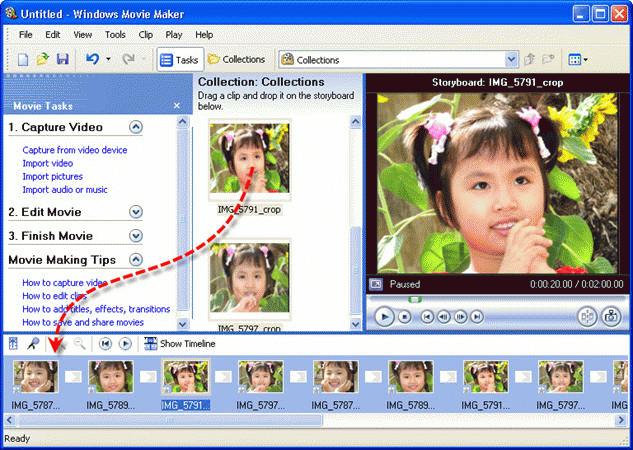The height and width of the screenshot is (450, 633).
Task: Open the Clip menu
Action: click(x=146, y=34)
